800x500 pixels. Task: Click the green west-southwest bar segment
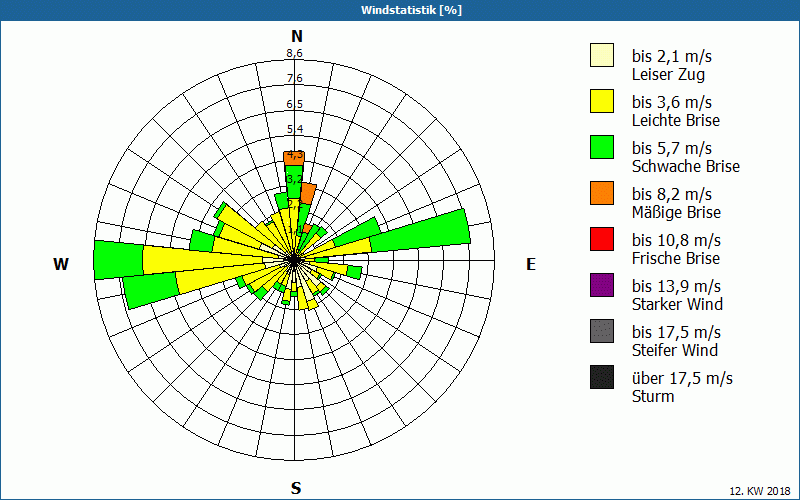[151, 290]
